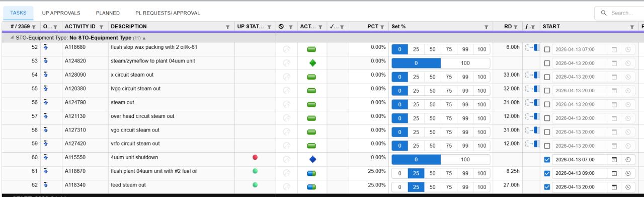
Task: Go to PL REQUESTS/ APPROVAL tab
Action: pos(168,13)
